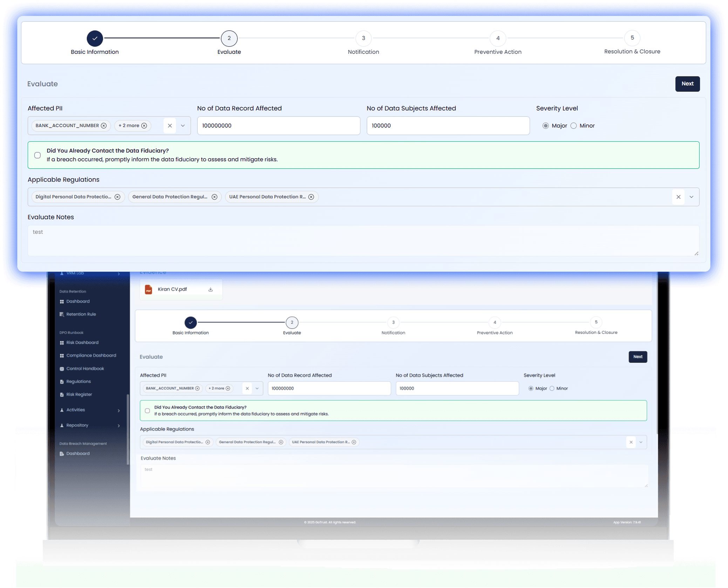Remove UAE Personal Data Protection chip
Screen dimensions: 728x588
coord(311,197)
